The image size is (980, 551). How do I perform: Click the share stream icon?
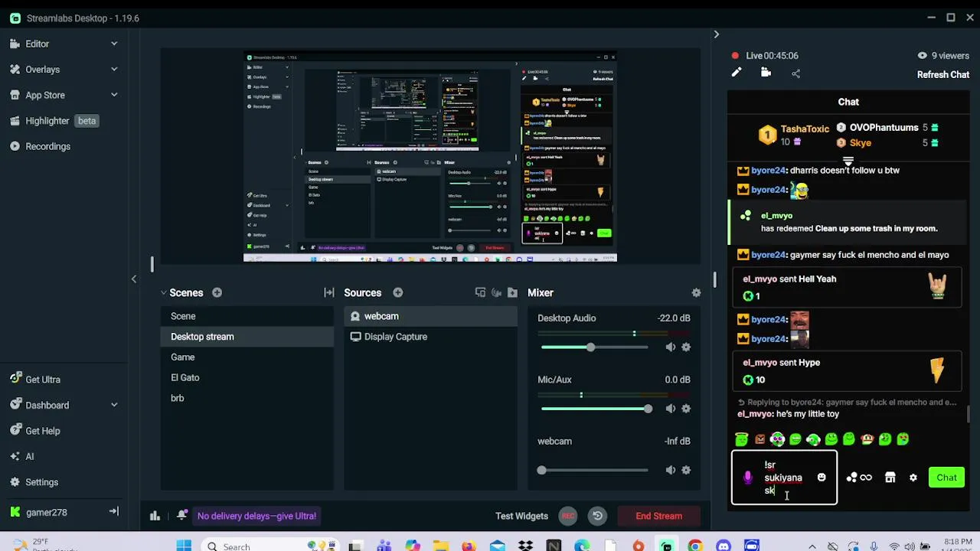point(795,73)
